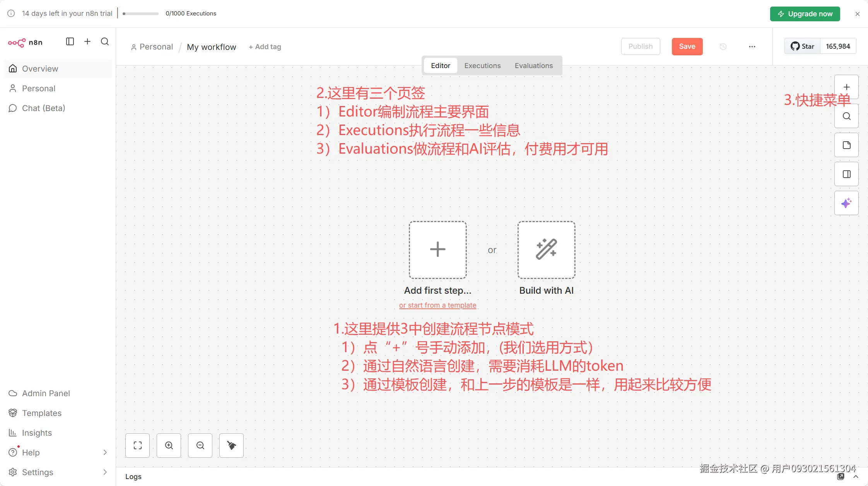868x486 pixels.
Task: Click the zoom to fit canvas icon
Action: point(137,445)
